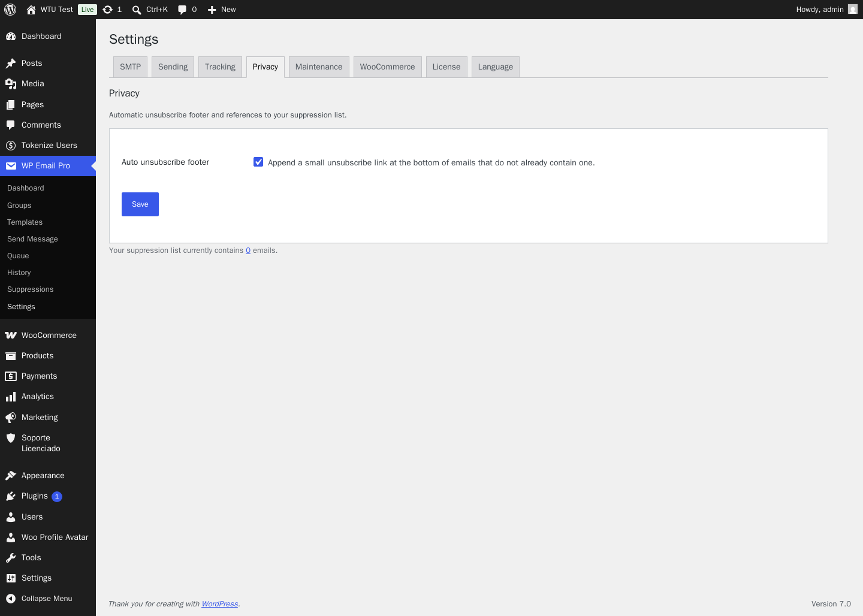The width and height of the screenshot is (863, 616).
Task: Click the Version 7.0 footer text
Action: point(831,604)
